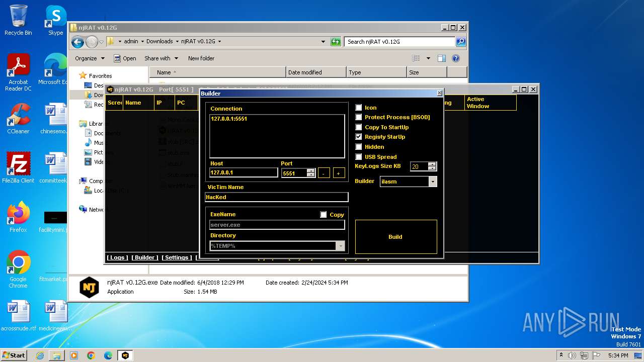Screen dimensions: 644x362
Task: Click the Explorer Forward arrow button
Action: [x=92, y=42]
